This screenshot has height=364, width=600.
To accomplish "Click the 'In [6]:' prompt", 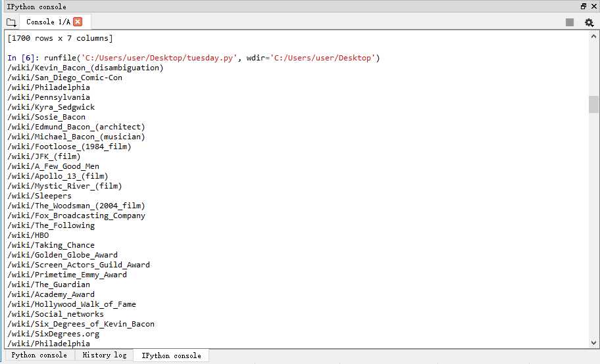I will point(23,58).
